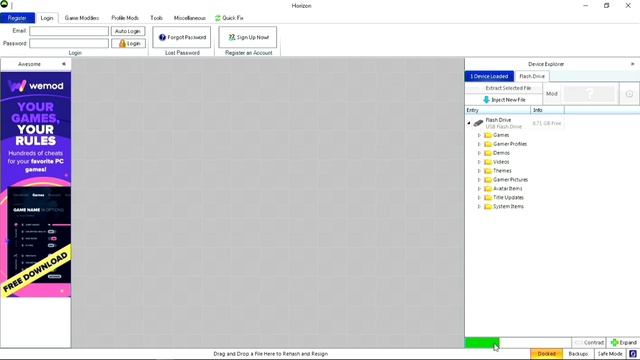This screenshot has width=640, height=360.
Task: Select the Title Updates folder icon
Action: [x=488, y=198]
